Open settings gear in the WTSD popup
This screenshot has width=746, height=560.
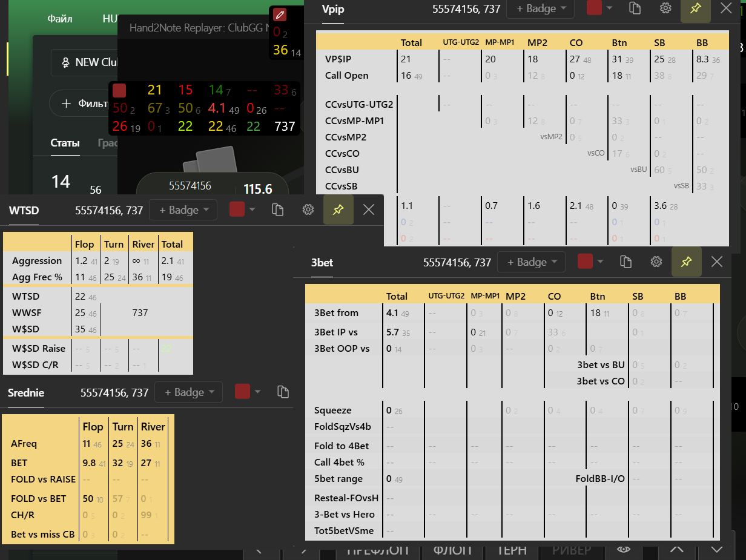[x=308, y=210]
